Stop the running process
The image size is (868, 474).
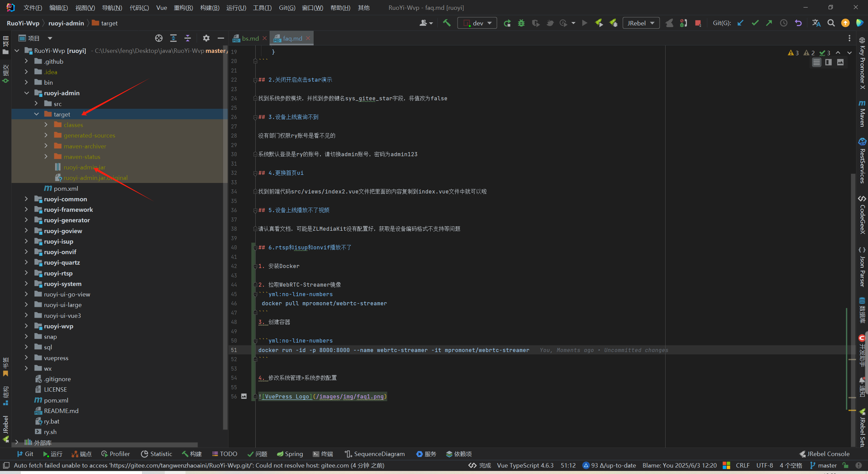click(698, 23)
